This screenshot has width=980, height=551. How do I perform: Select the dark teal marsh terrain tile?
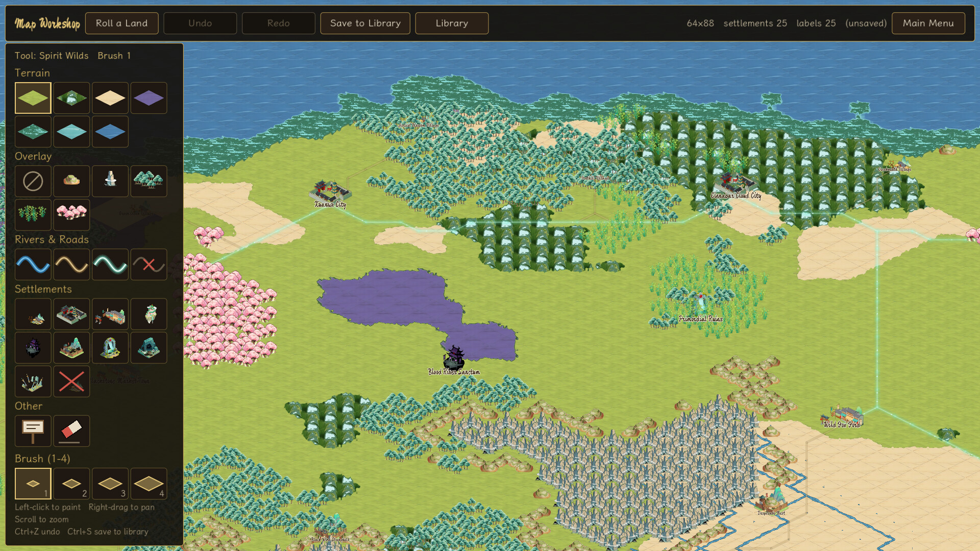(x=33, y=132)
